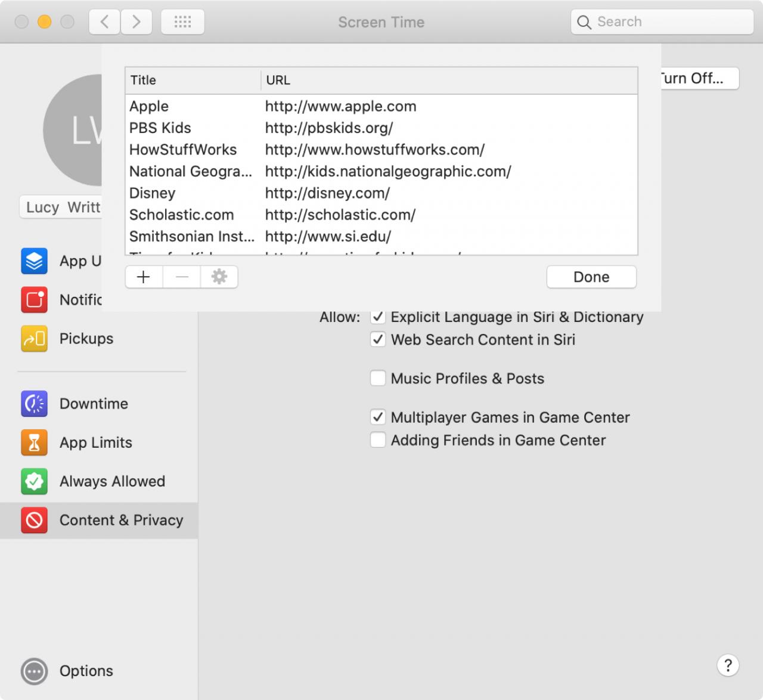The image size is (763, 700).
Task: Uncheck Web Search Content in Siri
Action: (378, 339)
